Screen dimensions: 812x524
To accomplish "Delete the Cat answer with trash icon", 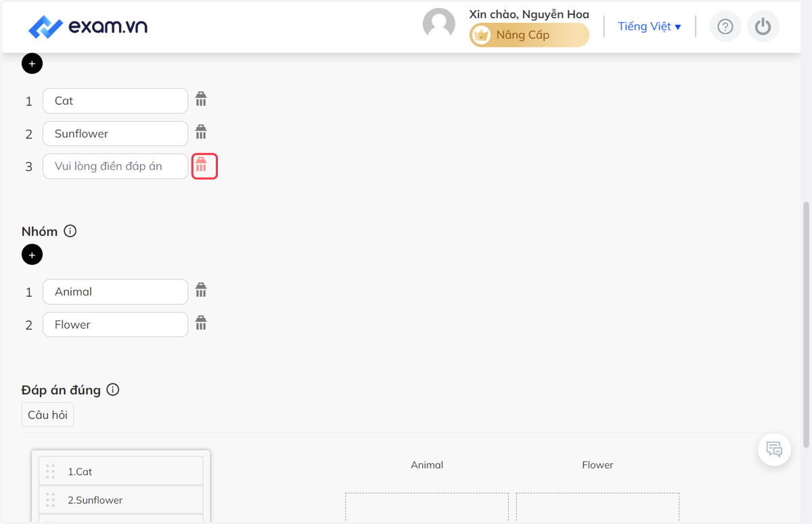I will point(201,99).
